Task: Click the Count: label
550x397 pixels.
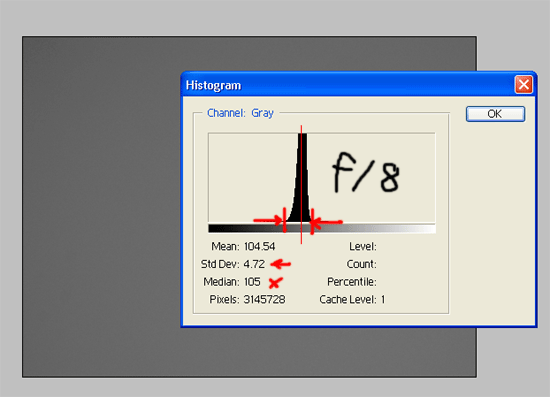Action: pos(362,264)
